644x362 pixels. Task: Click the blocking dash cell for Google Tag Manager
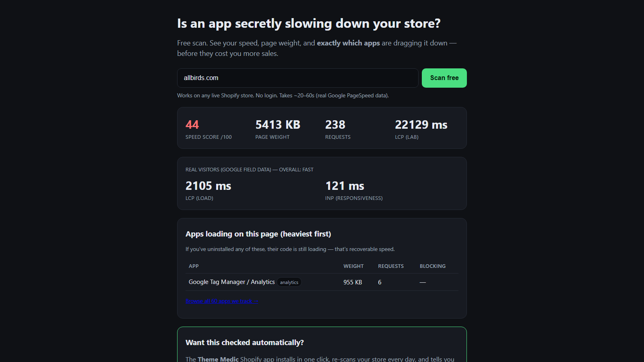(x=423, y=282)
